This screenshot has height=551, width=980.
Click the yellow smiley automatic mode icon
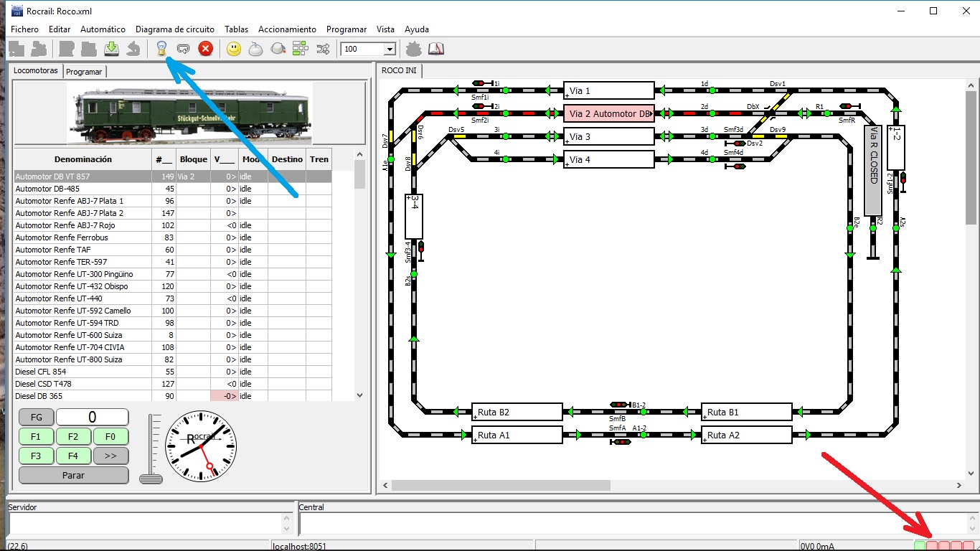point(234,49)
